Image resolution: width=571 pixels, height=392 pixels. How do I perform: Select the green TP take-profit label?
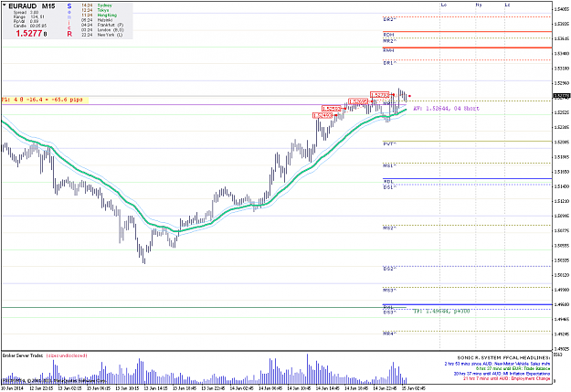click(441, 311)
